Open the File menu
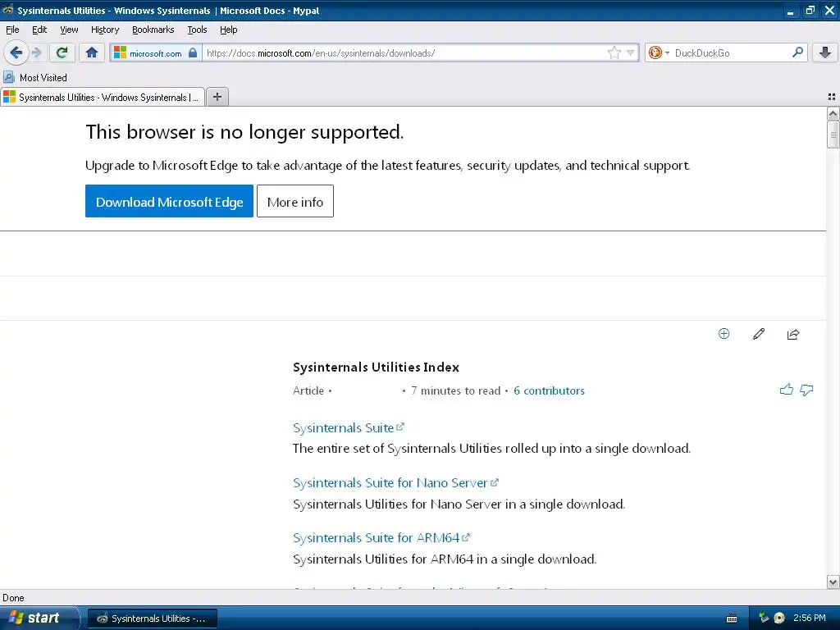 pyautogui.click(x=12, y=30)
